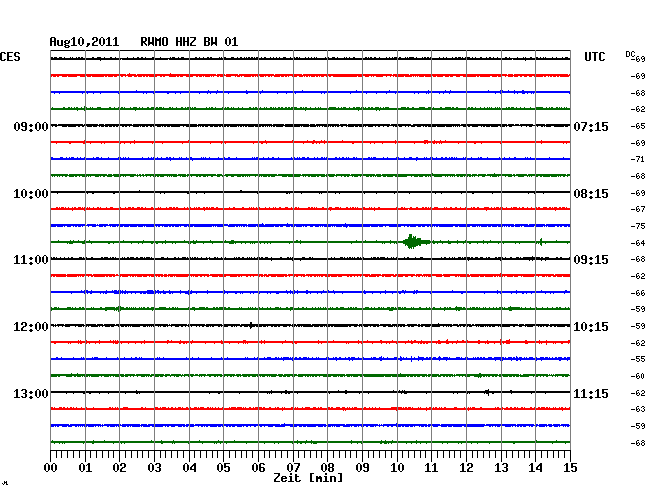This screenshot has width=650, height=494.
Task: Select the 10:00 local time label
Action: 31,194
